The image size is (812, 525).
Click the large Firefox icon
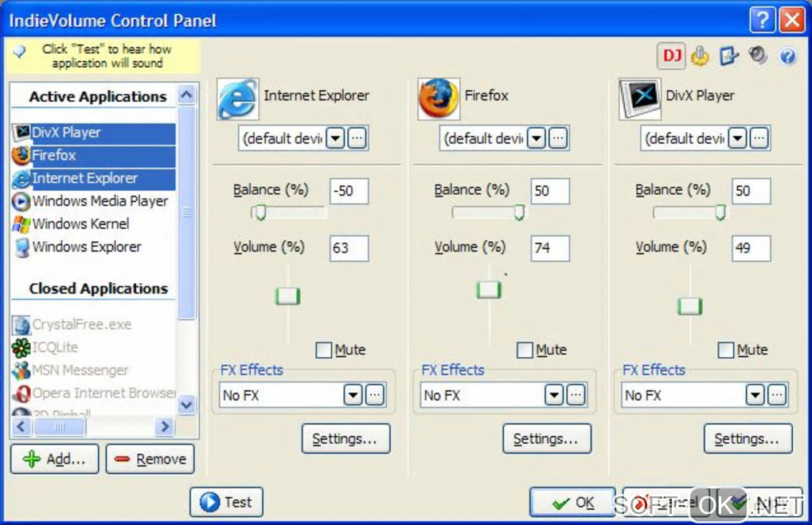click(438, 99)
